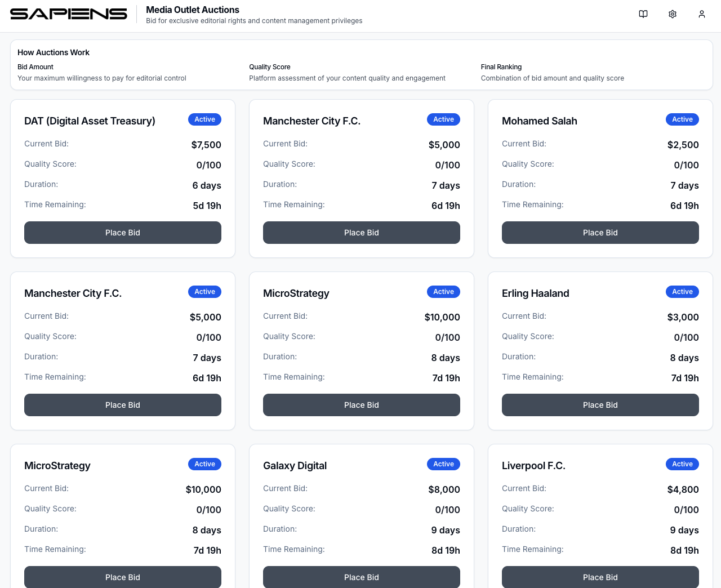
Task: Click the Sapiens logo
Action: coord(69,14)
